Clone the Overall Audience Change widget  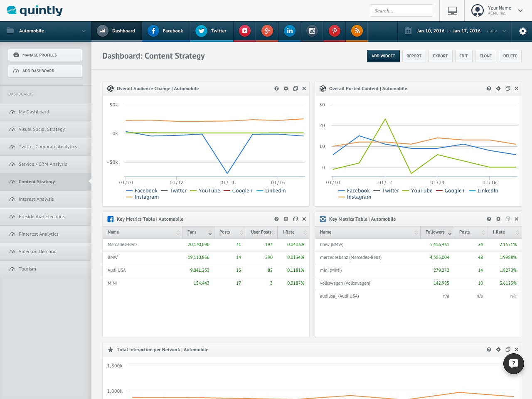[x=296, y=89]
